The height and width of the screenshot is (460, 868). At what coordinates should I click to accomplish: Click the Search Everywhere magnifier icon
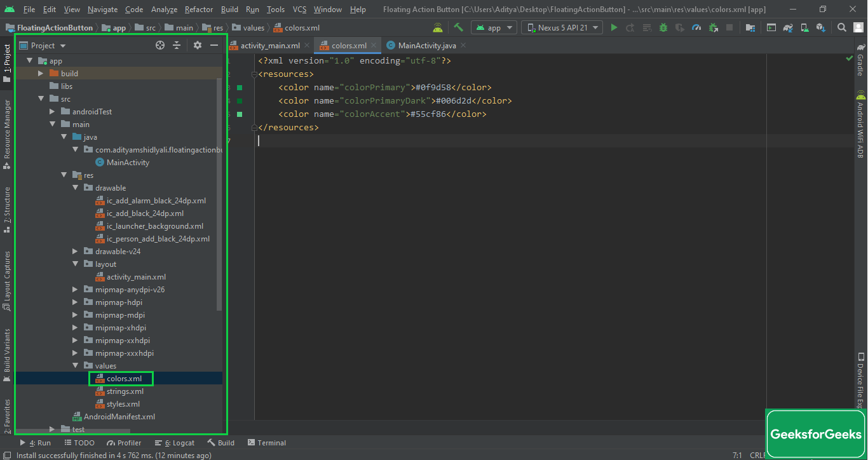tap(841, 27)
